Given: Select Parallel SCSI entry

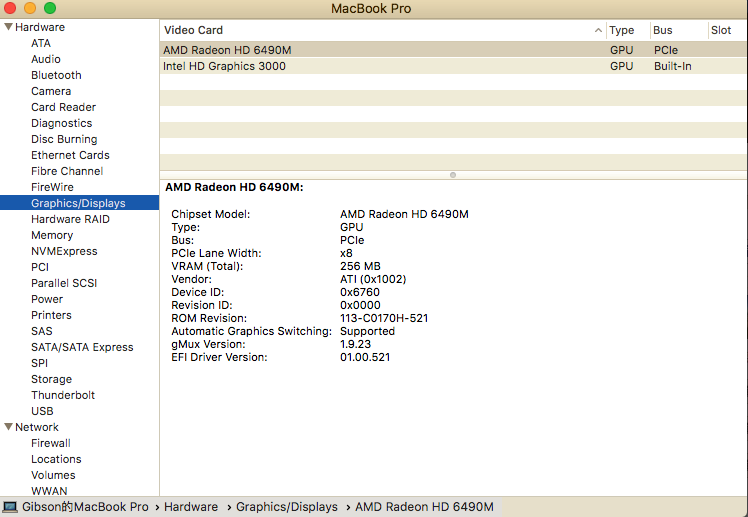Looking at the screenshot, I should (x=64, y=283).
